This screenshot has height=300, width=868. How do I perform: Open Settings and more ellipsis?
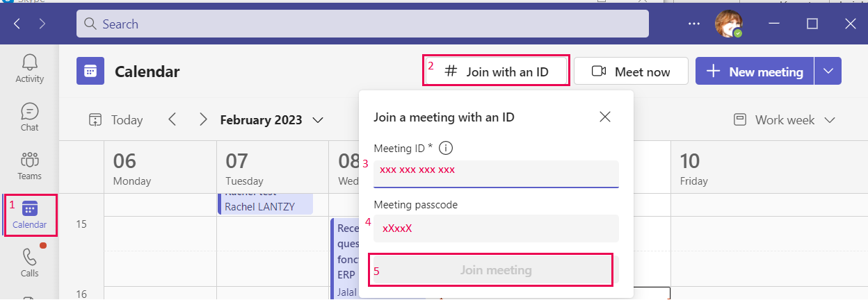tap(694, 24)
